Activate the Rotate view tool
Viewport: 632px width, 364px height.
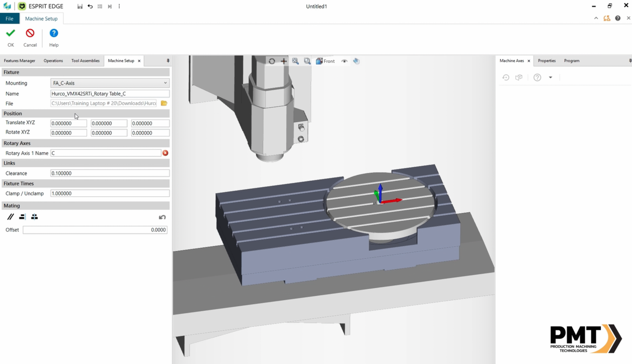(272, 61)
